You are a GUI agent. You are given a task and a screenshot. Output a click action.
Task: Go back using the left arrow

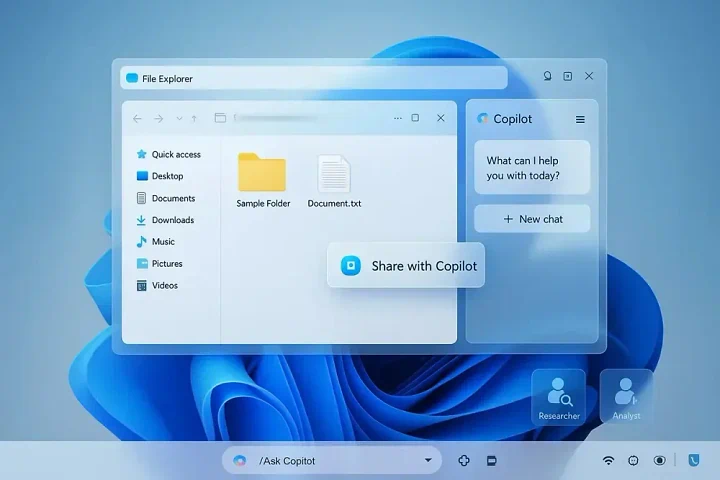pyautogui.click(x=137, y=119)
